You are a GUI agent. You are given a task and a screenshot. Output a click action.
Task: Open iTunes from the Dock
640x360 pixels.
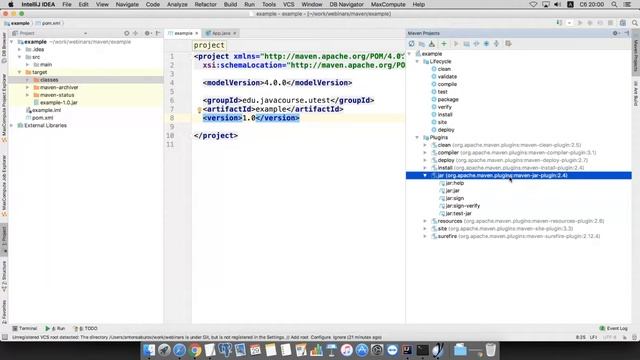click(347, 350)
